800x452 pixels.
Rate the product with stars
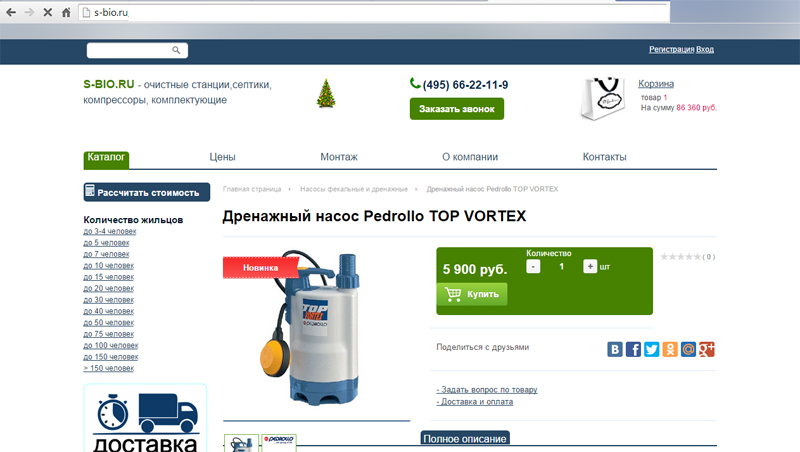click(680, 257)
